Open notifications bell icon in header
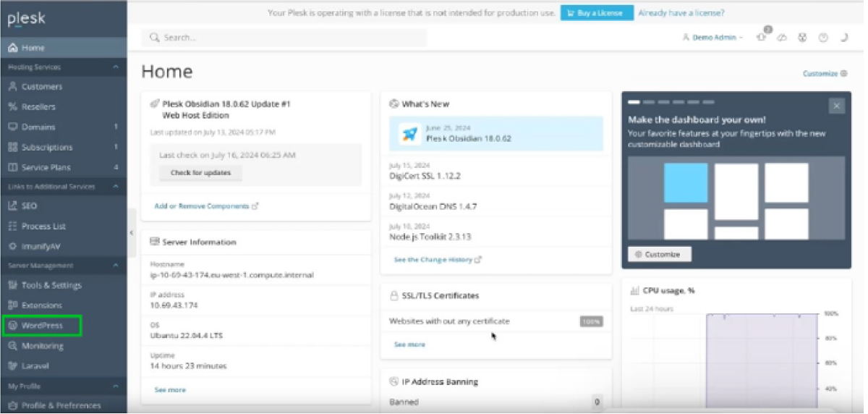This screenshot has height=414, width=868. (762, 37)
